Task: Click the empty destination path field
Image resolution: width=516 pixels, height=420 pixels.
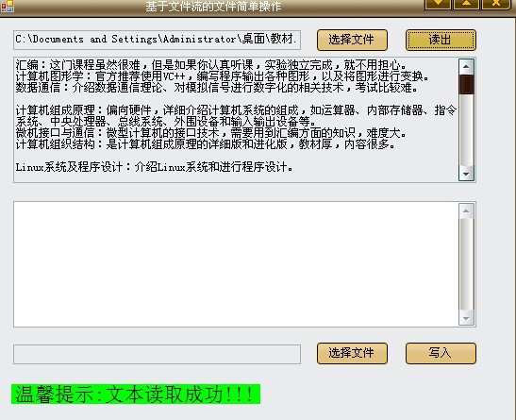Action: (157, 354)
